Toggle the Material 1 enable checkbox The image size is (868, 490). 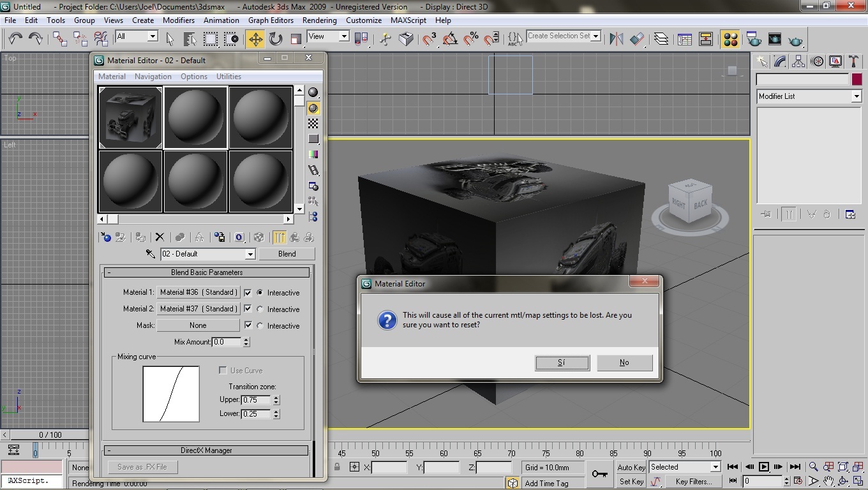click(x=248, y=292)
